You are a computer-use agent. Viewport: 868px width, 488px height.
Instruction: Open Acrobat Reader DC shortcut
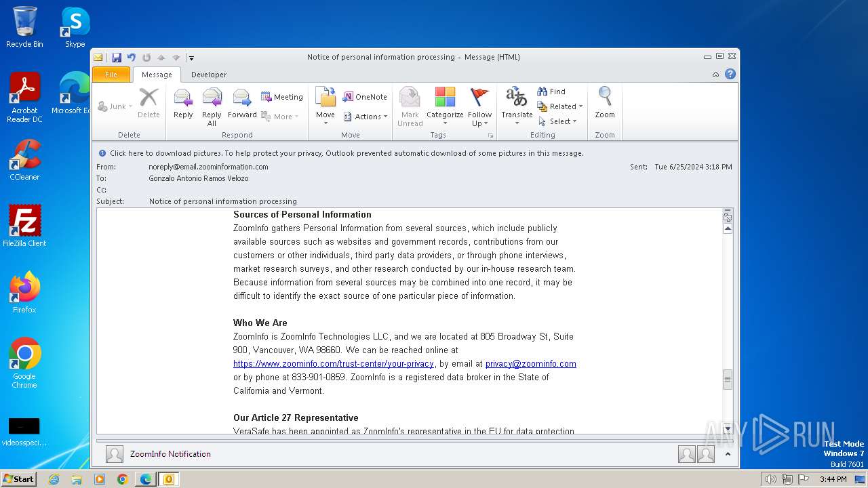pos(24,98)
